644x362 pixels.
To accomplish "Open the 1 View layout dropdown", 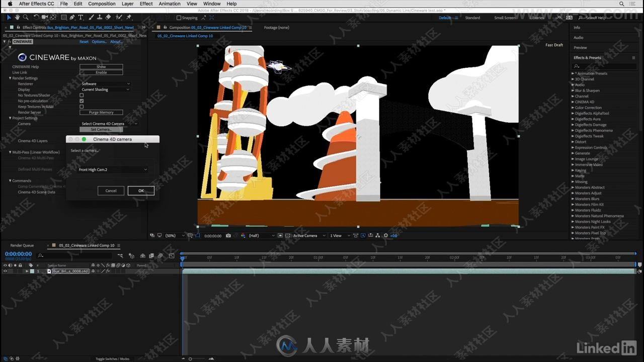I will 340,235.
